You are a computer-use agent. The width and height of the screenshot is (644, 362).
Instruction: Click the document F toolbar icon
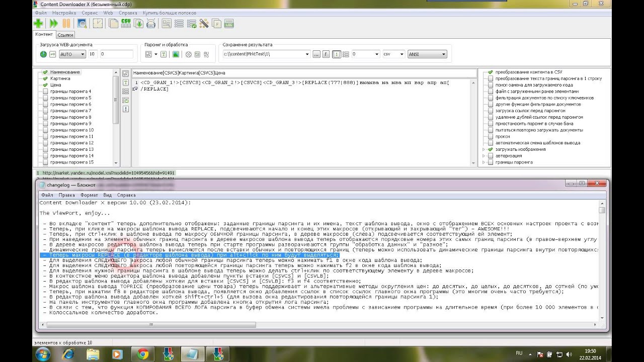(216, 23)
